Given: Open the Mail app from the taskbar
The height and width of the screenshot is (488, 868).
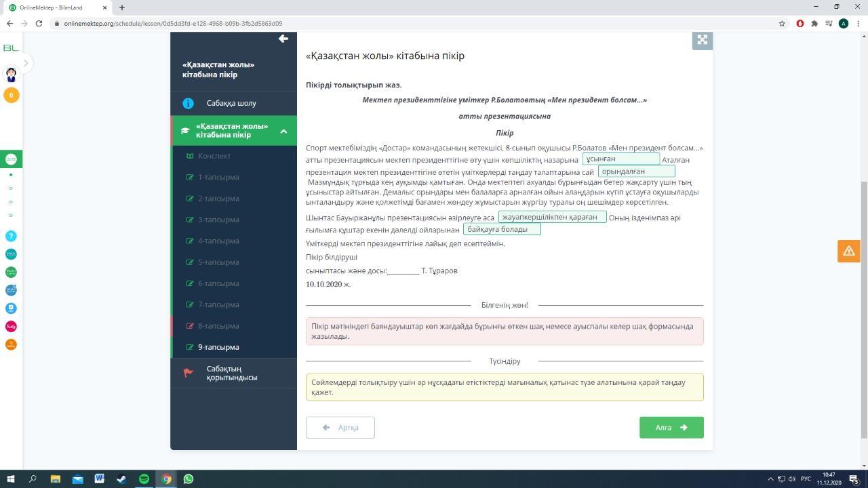Looking at the screenshot, I should click(77, 479).
